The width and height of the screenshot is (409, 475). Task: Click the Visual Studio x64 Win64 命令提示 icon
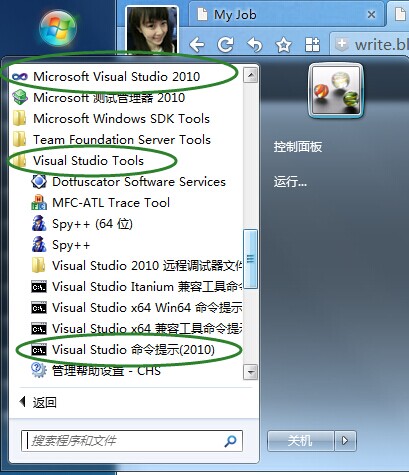pyautogui.click(x=39, y=308)
